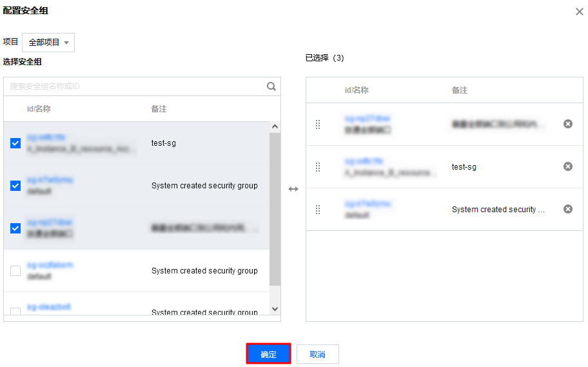Open ID link in selected test-sg row

(x=364, y=161)
